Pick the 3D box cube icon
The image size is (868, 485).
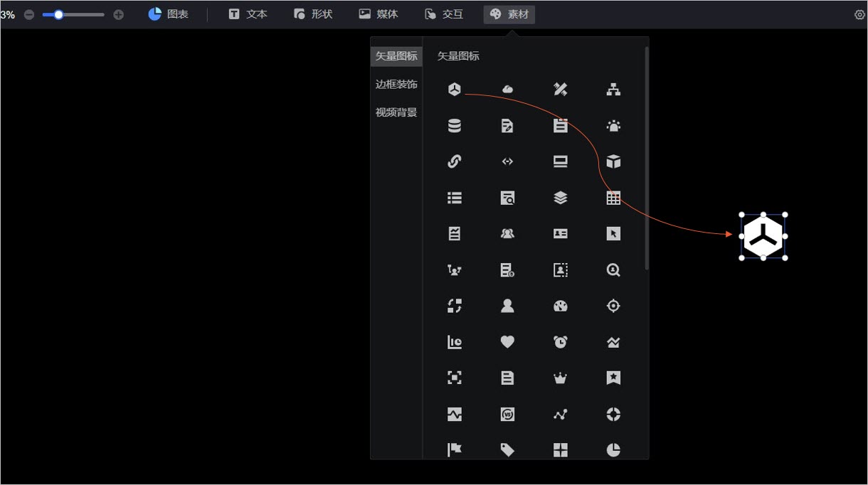[613, 161]
